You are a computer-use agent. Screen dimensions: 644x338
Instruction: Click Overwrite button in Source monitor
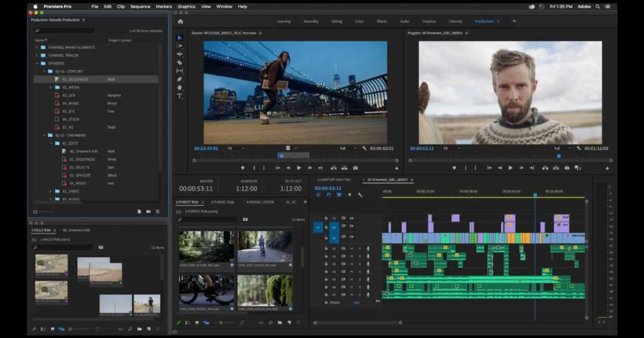tap(344, 168)
